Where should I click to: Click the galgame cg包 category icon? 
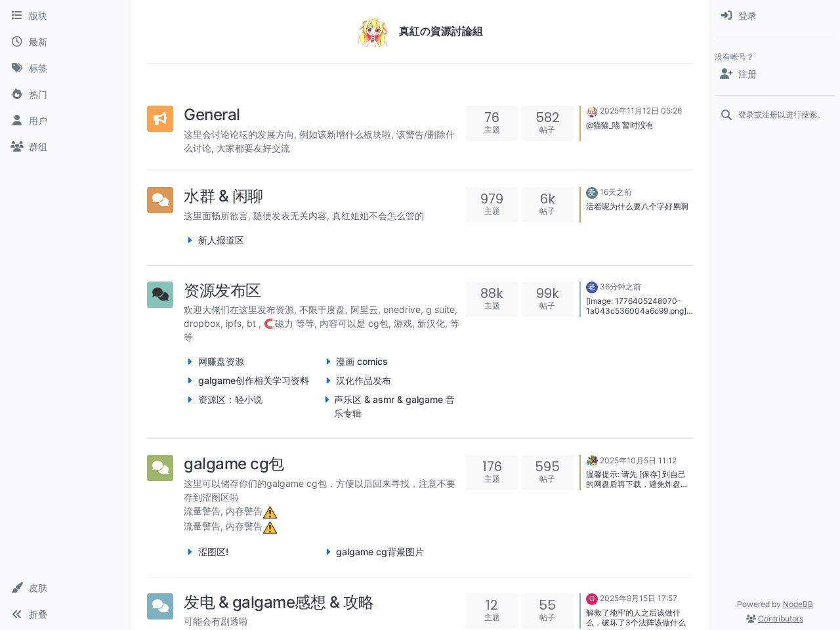tap(160, 468)
